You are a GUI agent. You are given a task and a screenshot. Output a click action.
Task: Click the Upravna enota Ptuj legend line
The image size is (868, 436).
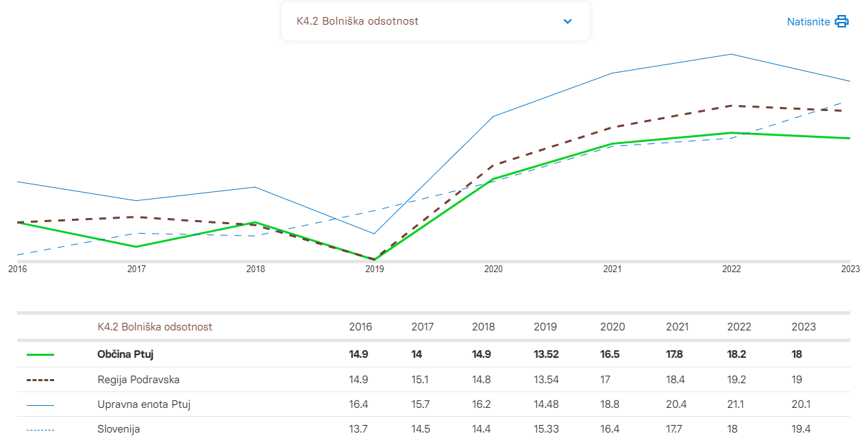[40, 404]
